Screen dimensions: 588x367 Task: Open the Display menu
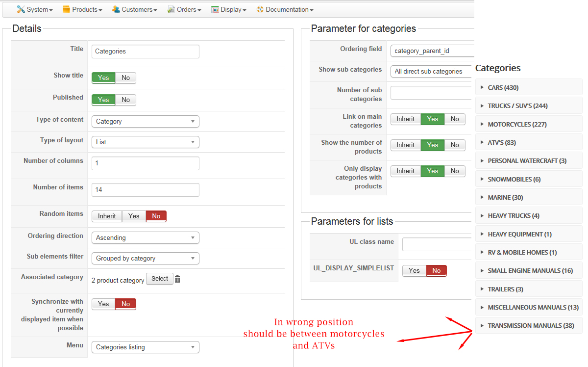click(229, 9)
